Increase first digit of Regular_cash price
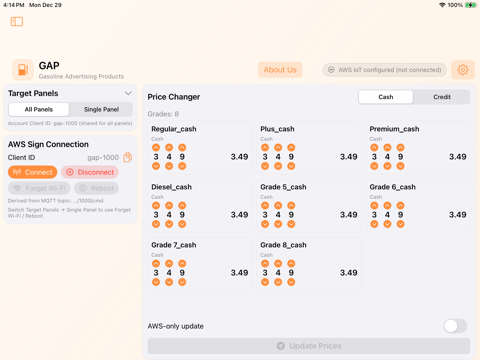 (x=156, y=147)
